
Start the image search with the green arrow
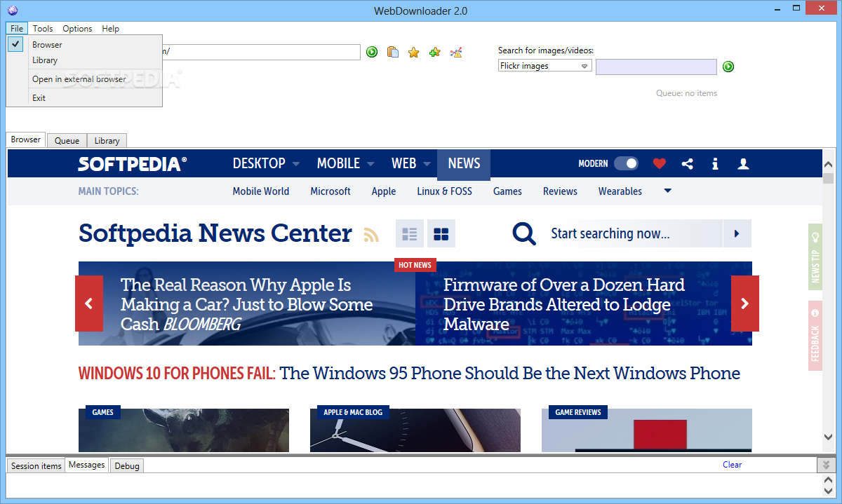click(x=728, y=67)
